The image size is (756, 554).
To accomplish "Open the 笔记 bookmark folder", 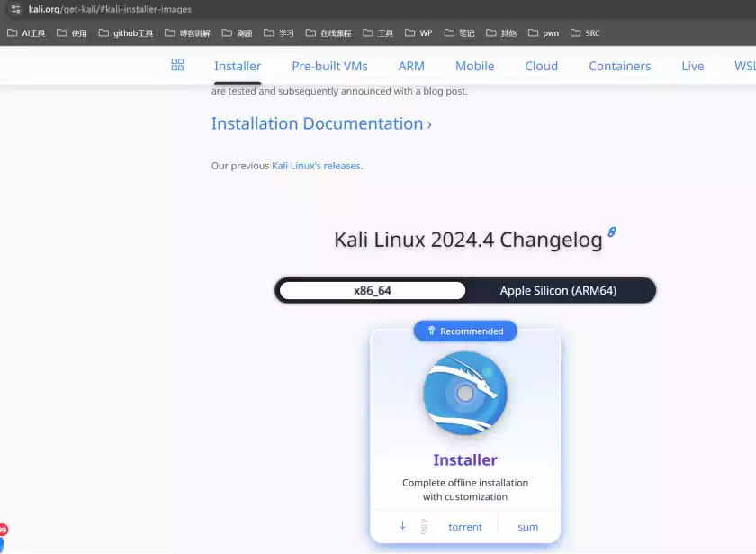I will coord(460,32).
